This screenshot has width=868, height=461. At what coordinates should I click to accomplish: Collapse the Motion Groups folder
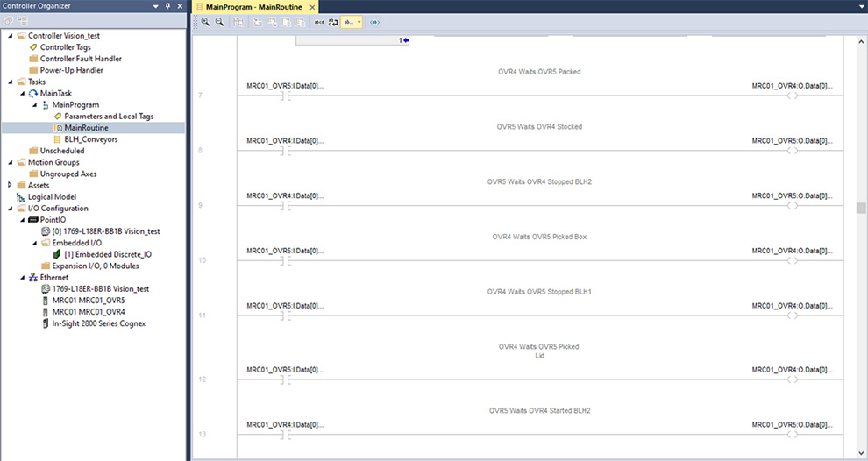click(10, 162)
